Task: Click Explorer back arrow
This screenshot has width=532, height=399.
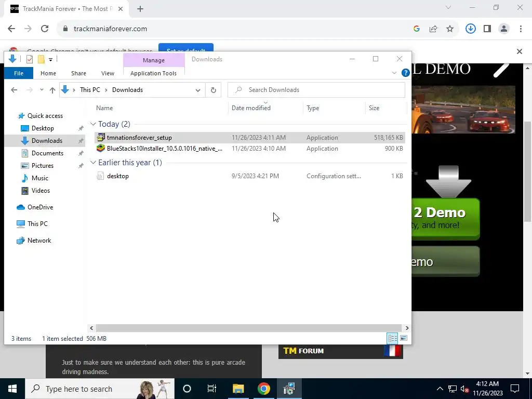Action: point(14,90)
